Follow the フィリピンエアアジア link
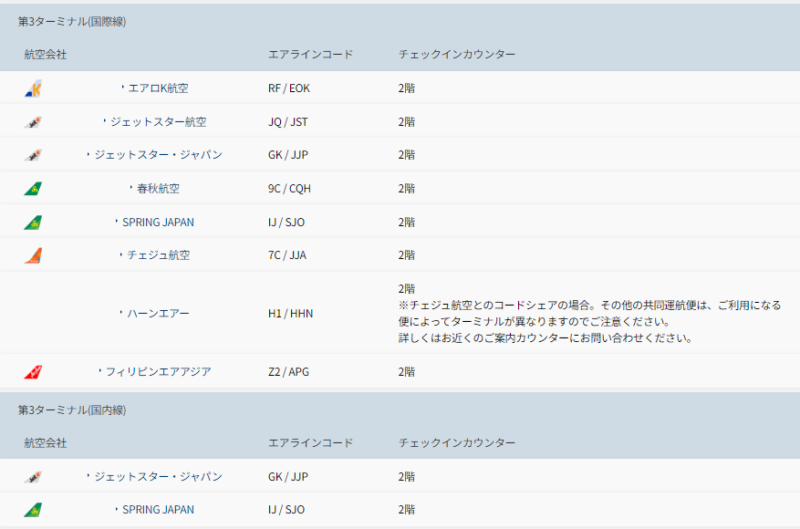This screenshot has height=529, width=800. (158, 372)
